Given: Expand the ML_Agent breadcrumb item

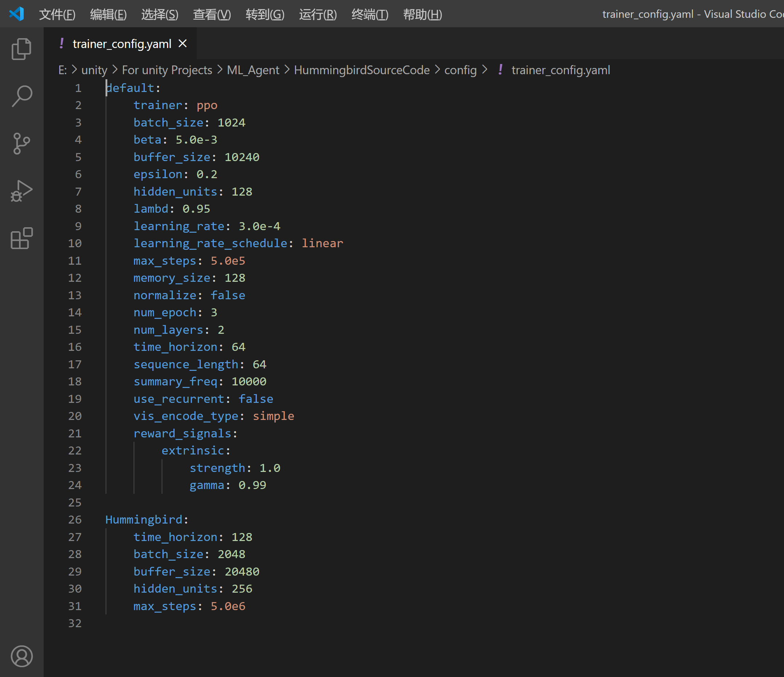Looking at the screenshot, I should (x=253, y=70).
